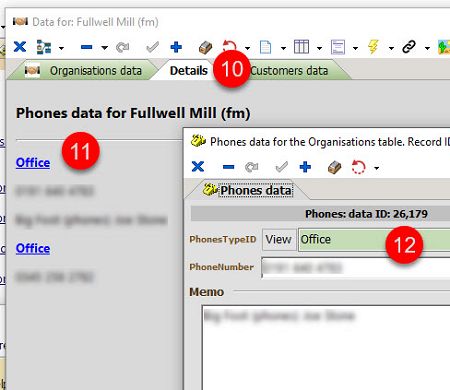Click the 'Phones: data ID: 26,179' header
The height and width of the screenshot is (390, 450).
pos(366,214)
